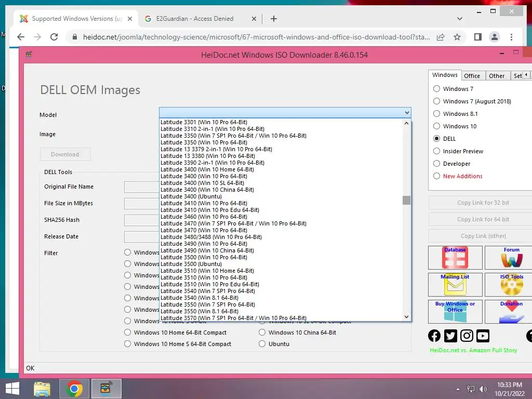Click the ISO Downloader taskbar icon
This screenshot has width=532, height=399.
click(x=106, y=389)
